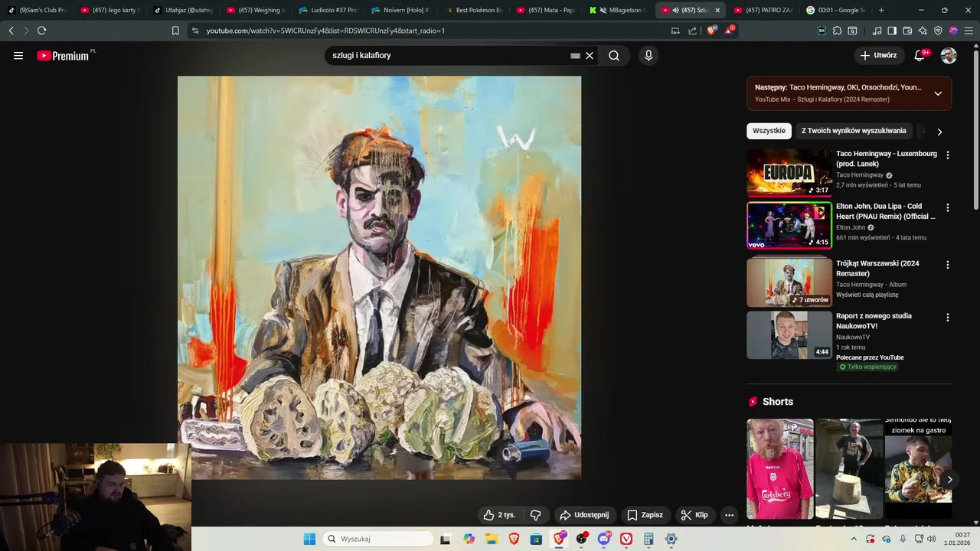Open the on-screen keyboard icon in search
Viewport: 980px width, 551px height.
[575, 56]
